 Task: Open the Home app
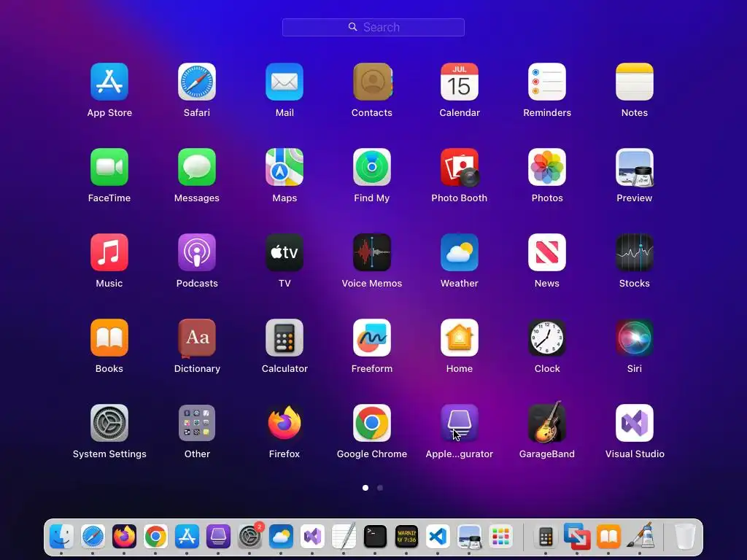click(460, 338)
